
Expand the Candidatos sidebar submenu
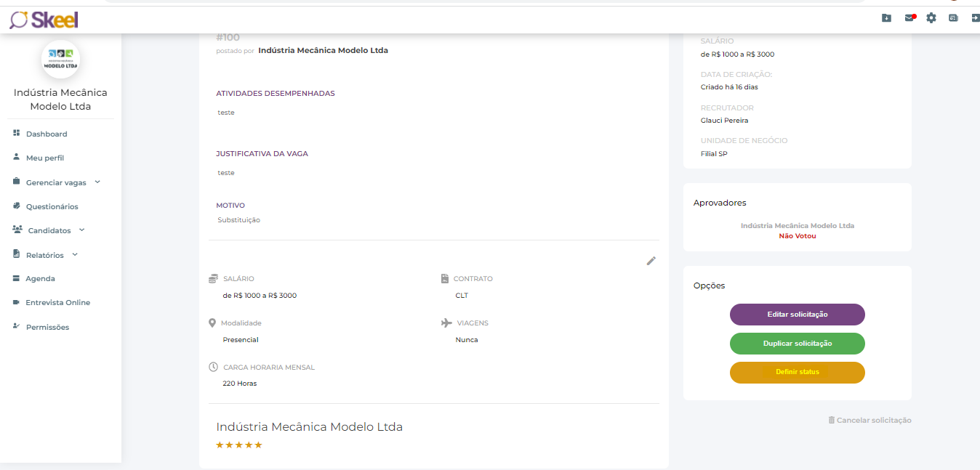point(81,230)
